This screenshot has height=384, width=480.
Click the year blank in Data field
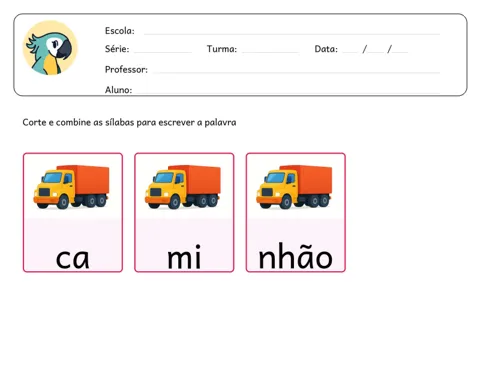400,52
